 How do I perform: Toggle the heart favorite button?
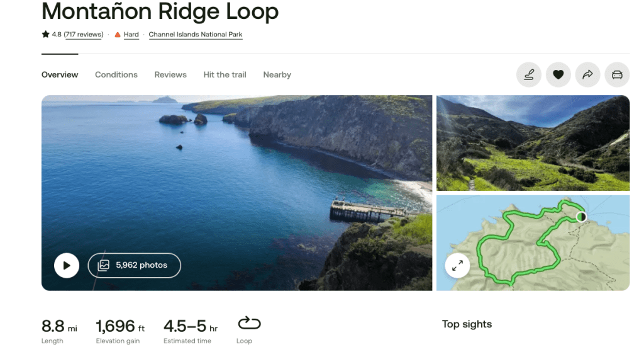click(x=558, y=75)
